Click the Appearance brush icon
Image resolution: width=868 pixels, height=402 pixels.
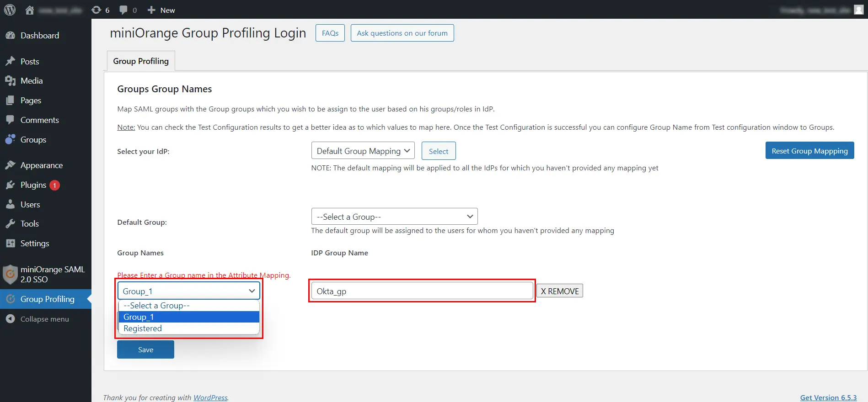pyautogui.click(x=10, y=165)
